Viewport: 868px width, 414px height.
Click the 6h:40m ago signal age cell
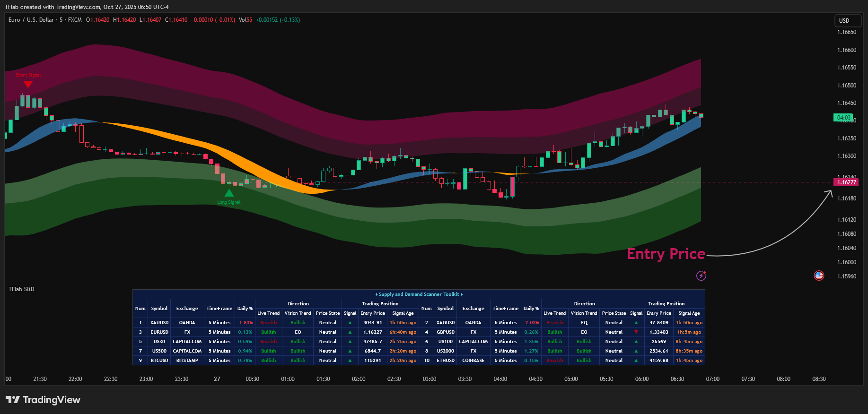tap(403, 332)
